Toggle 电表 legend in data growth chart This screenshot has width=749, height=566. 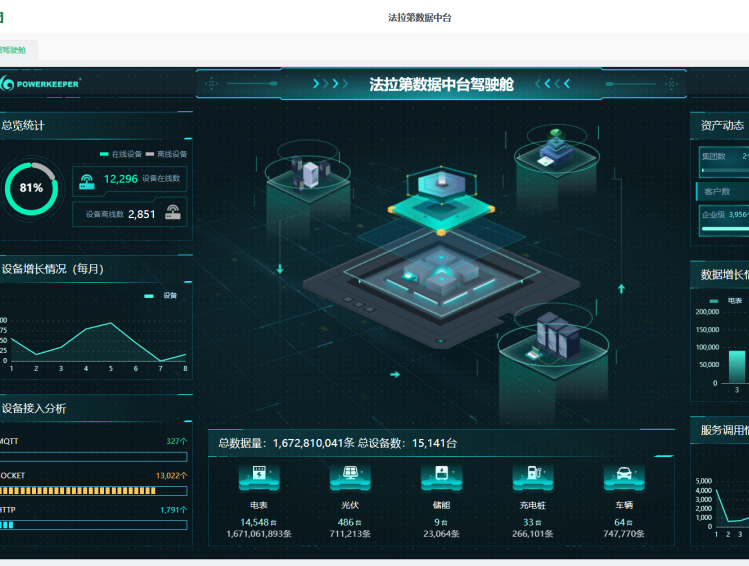click(x=726, y=300)
